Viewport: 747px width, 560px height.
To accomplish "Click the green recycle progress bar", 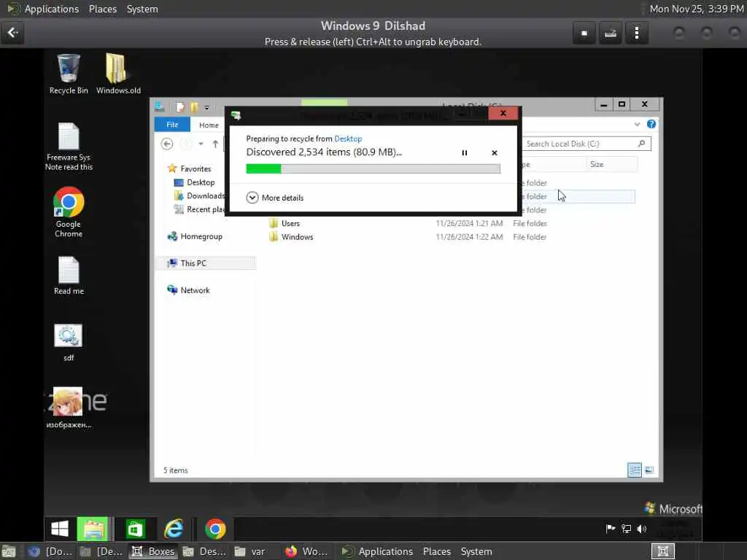I will [373, 168].
